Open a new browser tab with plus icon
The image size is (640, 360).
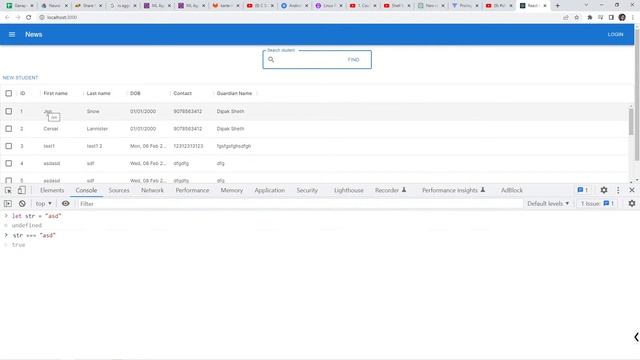tap(558, 6)
